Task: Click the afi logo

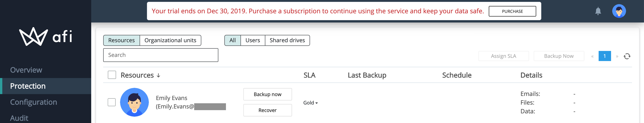Action: point(46,36)
